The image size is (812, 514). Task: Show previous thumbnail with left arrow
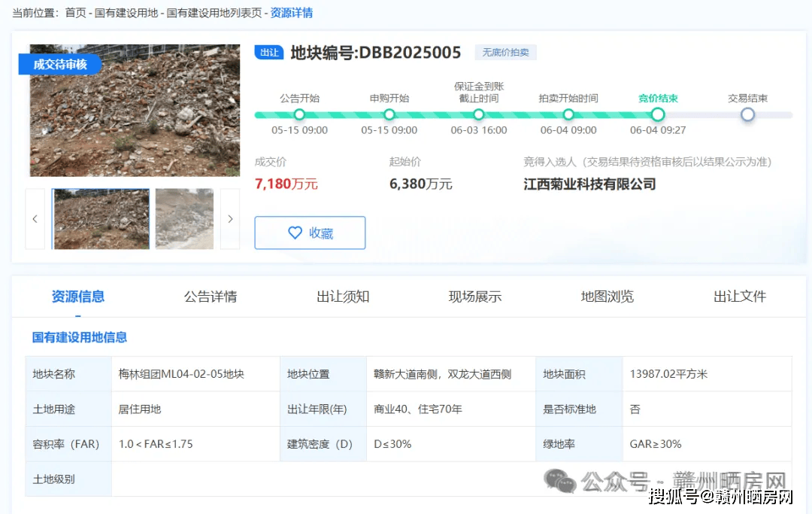[x=35, y=219]
